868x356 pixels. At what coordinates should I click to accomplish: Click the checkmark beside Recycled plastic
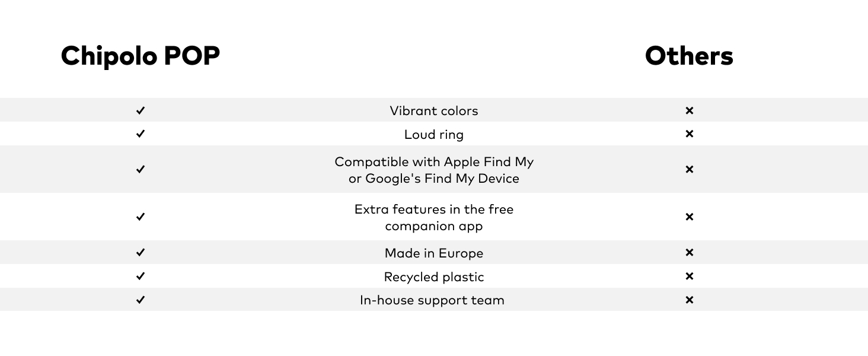pyautogui.click(x=141, y=276)
